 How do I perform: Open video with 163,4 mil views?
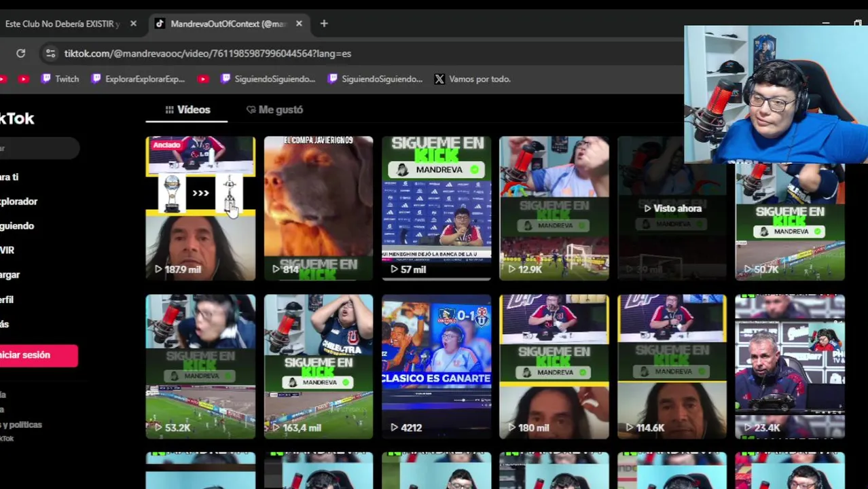pos(319,367)
